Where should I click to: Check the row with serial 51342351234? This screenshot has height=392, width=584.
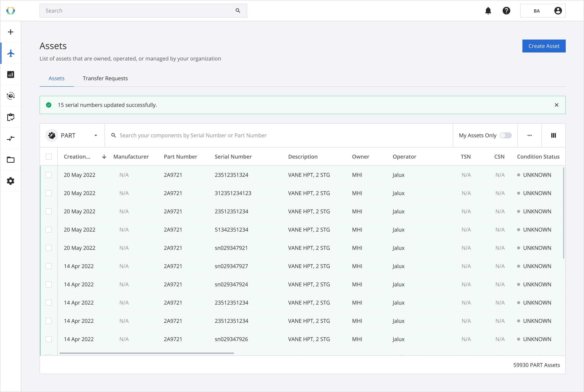(x=49, y=230)
